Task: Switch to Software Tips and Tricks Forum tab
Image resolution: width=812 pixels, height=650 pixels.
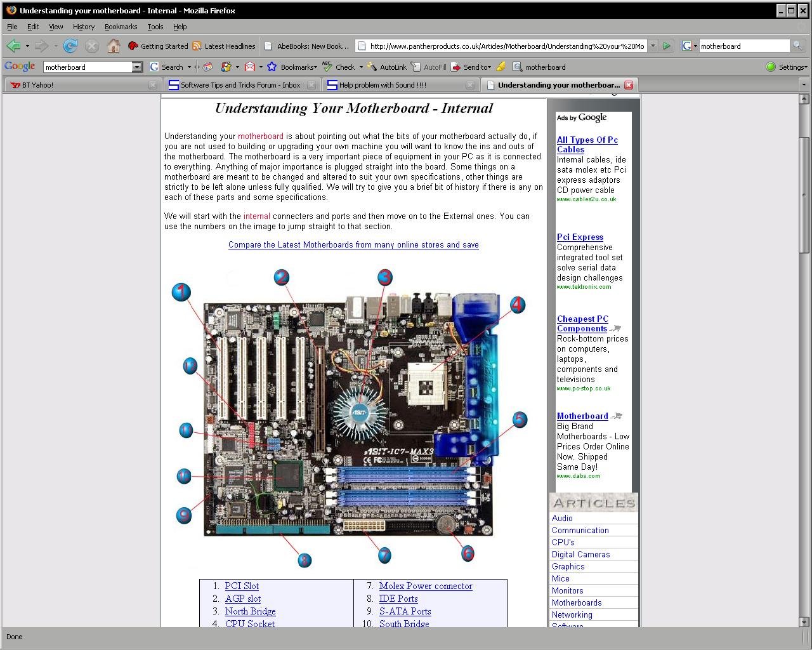Action: tap(242, 85)
